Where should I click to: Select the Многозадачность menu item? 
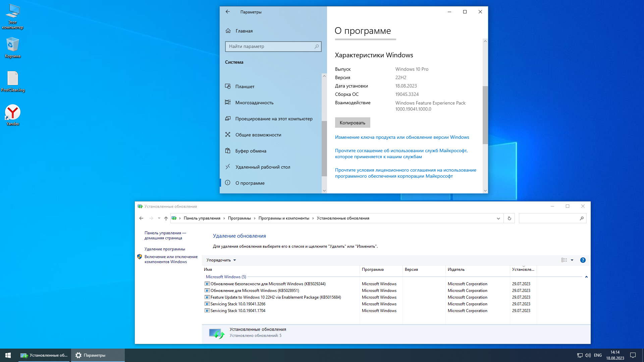pos(254,103)
